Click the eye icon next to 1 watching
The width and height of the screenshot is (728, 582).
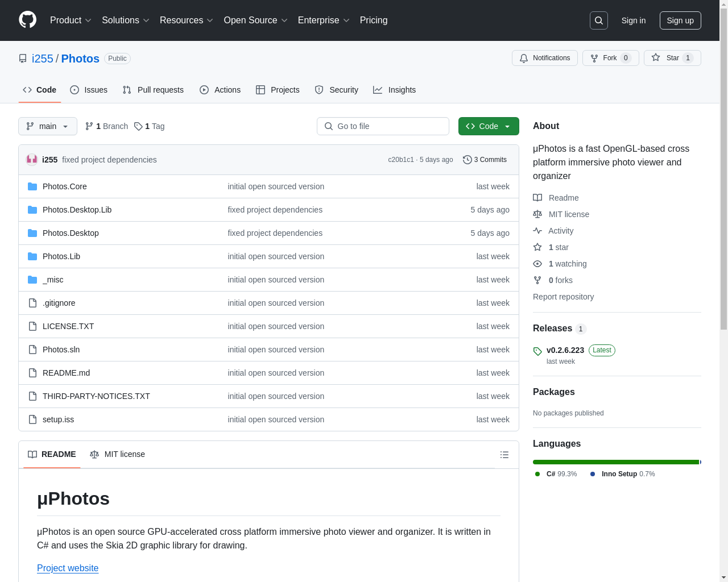[537, 264]
